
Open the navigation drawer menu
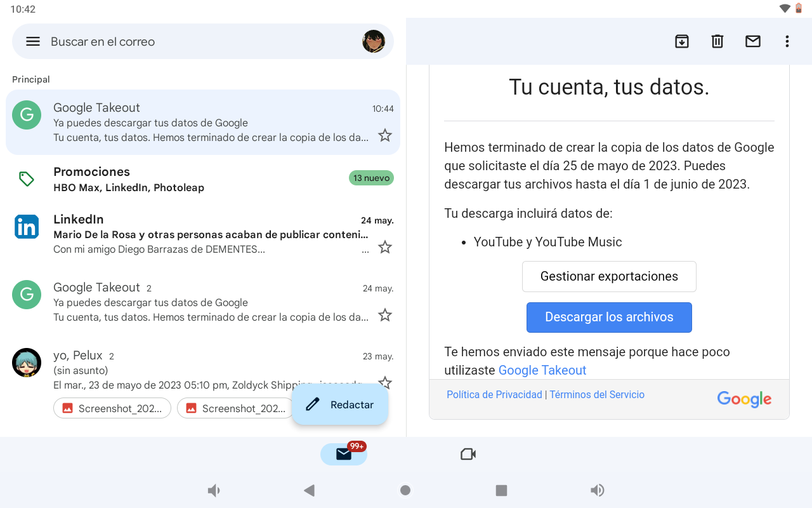pyautogui.click(x=32, y=41)
